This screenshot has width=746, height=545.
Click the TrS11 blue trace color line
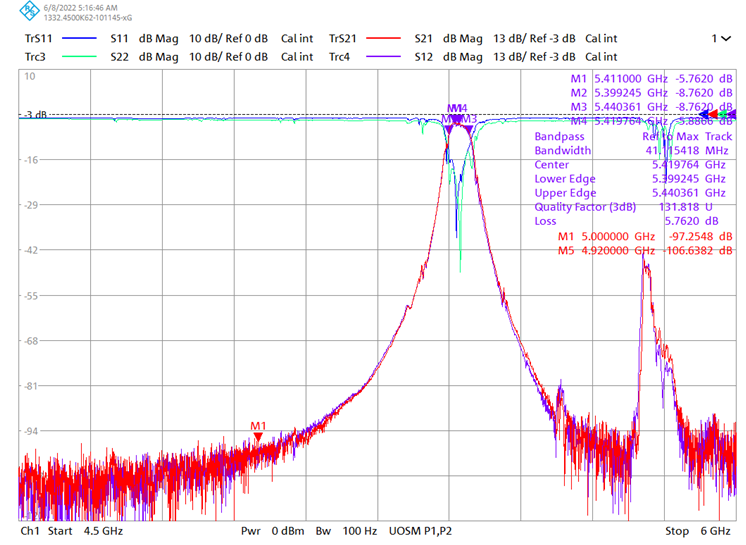coord(79,39)
